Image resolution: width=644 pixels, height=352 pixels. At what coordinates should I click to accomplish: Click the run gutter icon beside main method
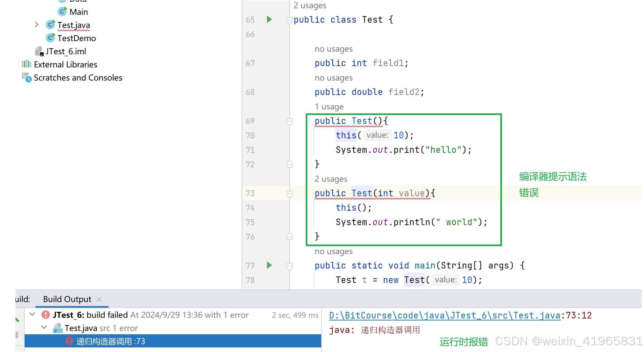(x=269, y=265)
